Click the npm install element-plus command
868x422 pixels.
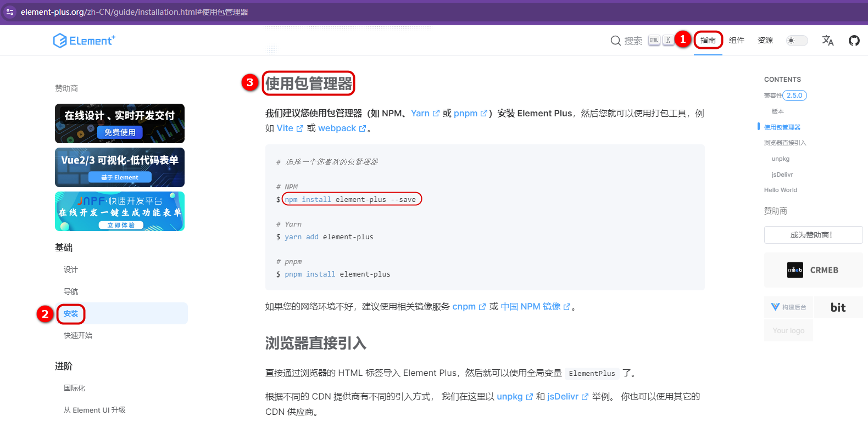[350, 199]
